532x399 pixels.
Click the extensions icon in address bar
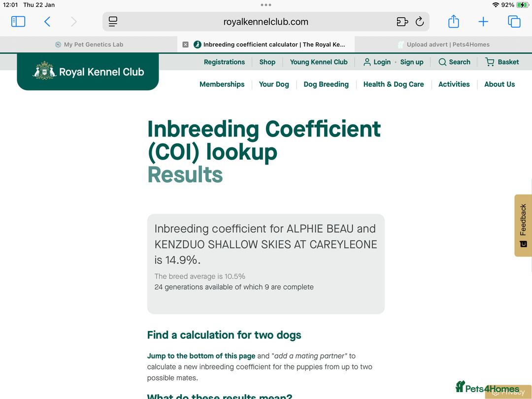[402, 22]
